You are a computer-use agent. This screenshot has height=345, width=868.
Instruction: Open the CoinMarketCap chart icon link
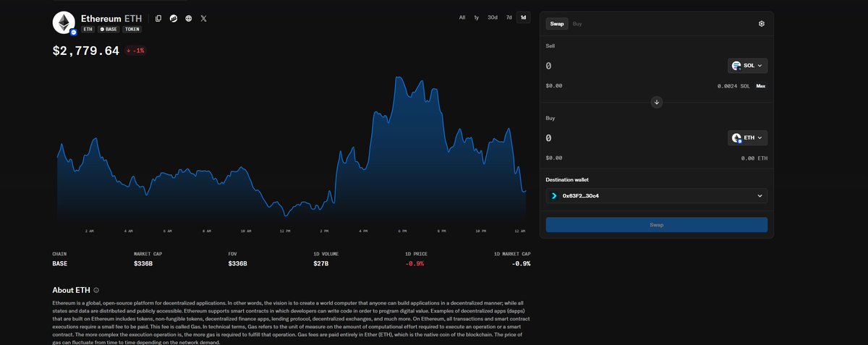[174, 18]
